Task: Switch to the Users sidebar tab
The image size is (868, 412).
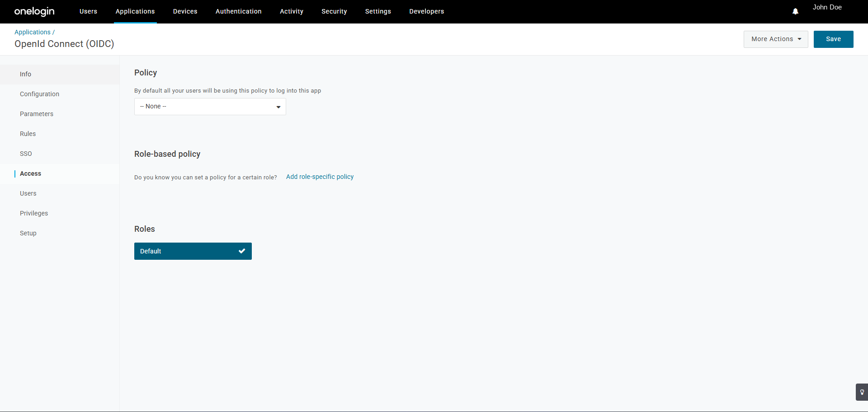Action: click(60, 193)
